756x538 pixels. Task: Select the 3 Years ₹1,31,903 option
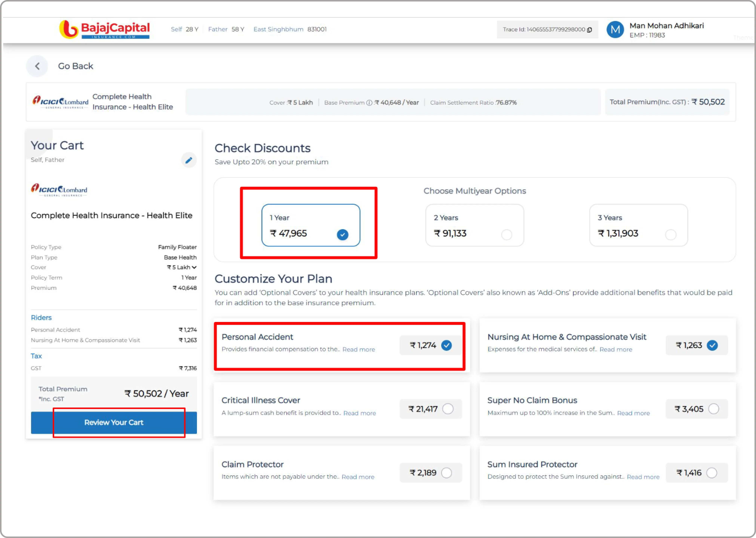[x=638, y=225]
